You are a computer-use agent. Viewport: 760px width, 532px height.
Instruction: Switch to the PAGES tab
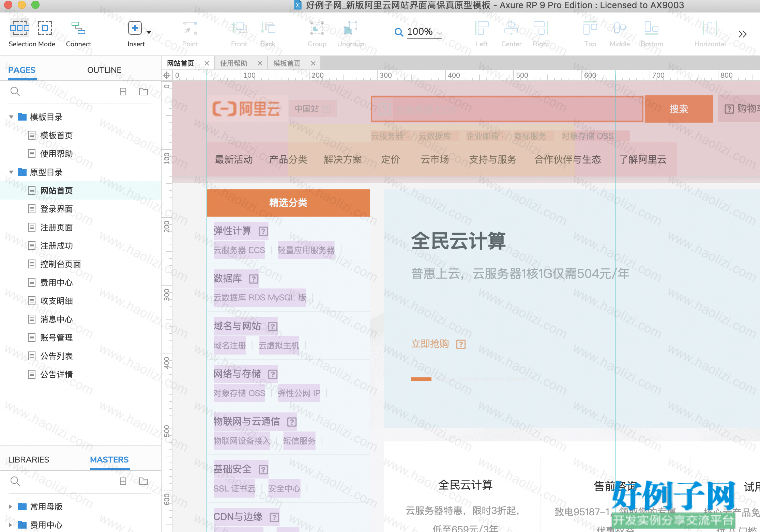coord(22,70)
